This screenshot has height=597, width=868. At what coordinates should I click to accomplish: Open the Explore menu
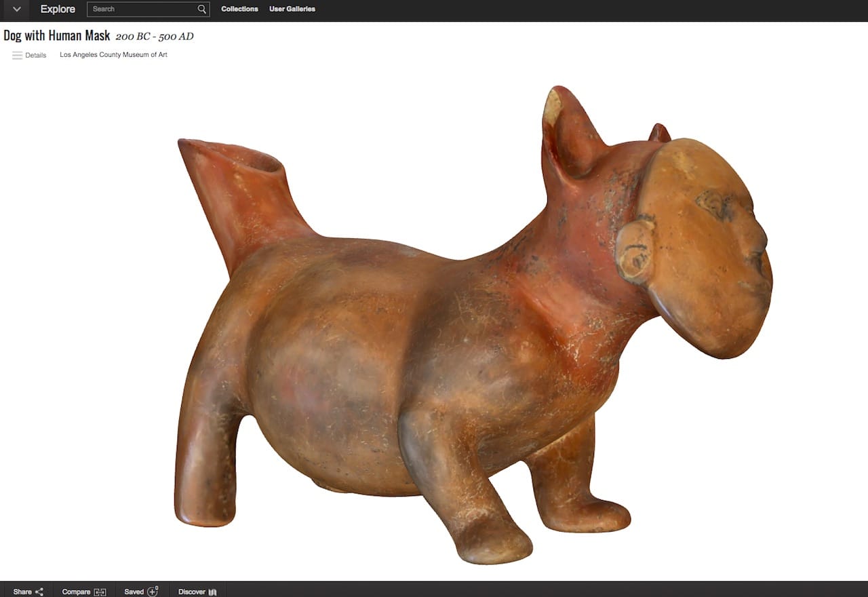pos(57,9)
